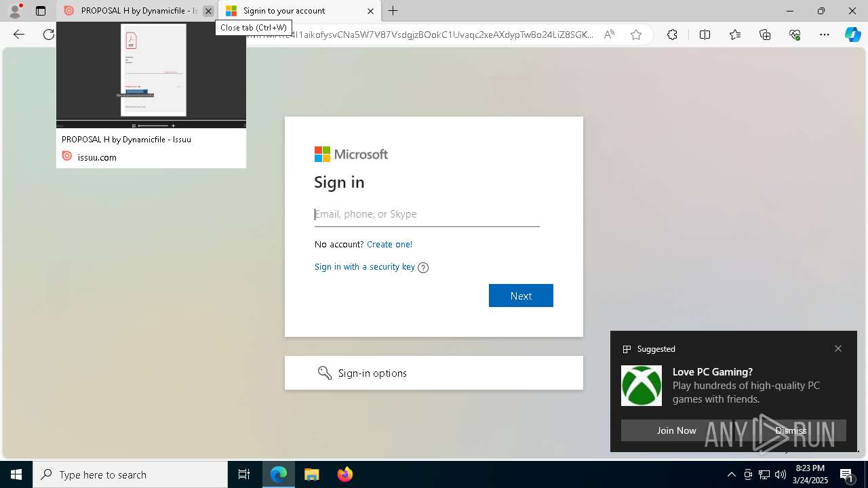Click the Microsoft logo

point(351,155)
